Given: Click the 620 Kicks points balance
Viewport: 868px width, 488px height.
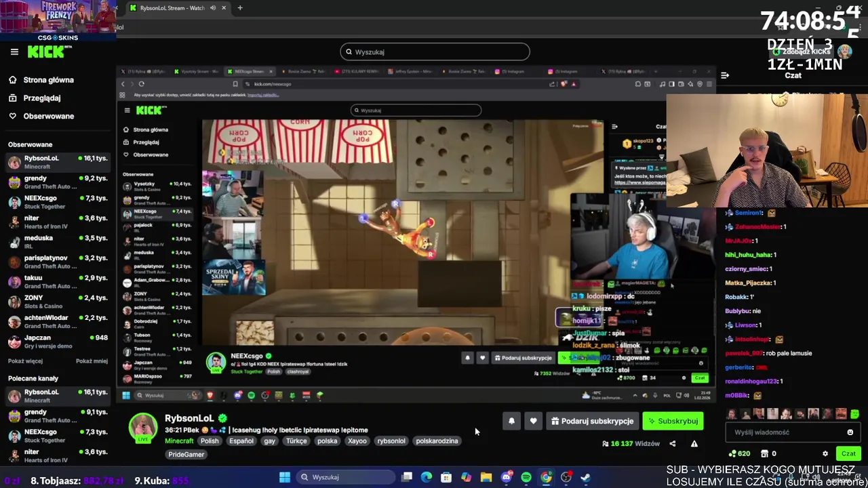Looking at the screenshot, I should point(739,453).
